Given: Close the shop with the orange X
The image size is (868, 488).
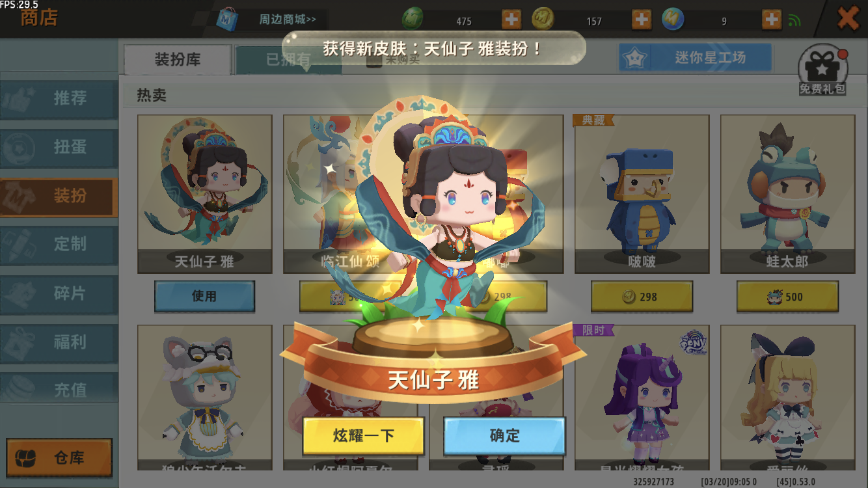Looking at the screenshot, I should tap(848, 18).
